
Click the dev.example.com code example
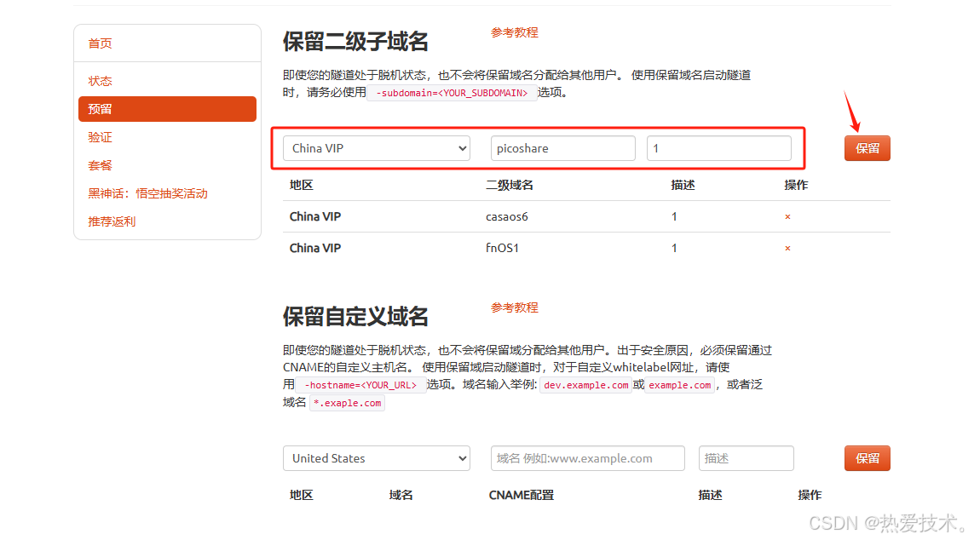tap(585, 385)
